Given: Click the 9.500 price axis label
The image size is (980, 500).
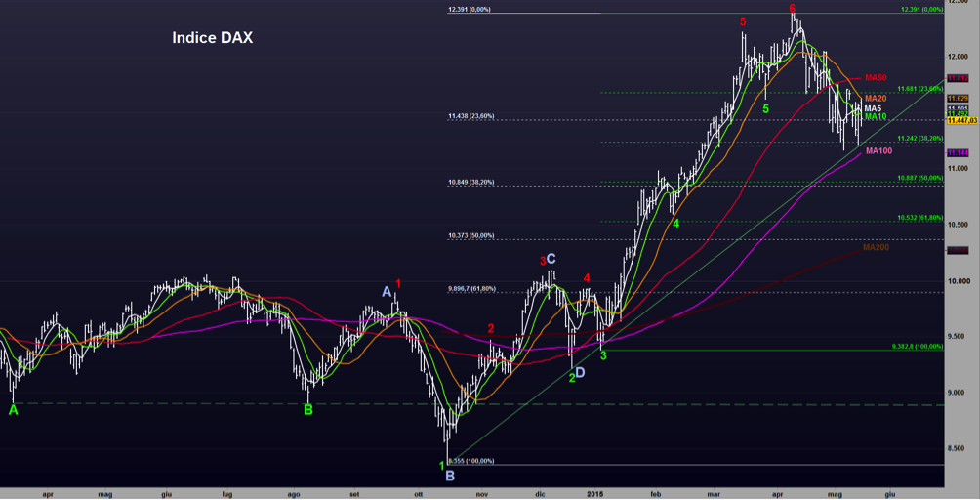Looking at the screenshot, I should click(x=958, y=336).
